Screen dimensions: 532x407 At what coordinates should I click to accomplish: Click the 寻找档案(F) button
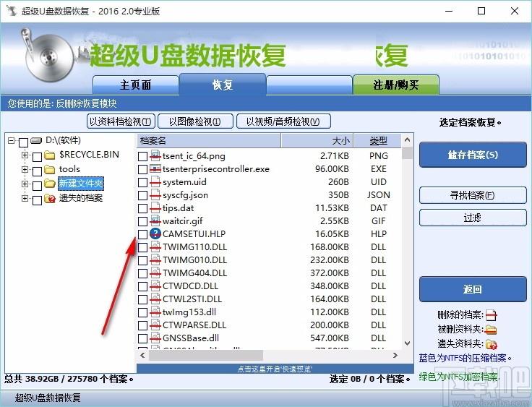(473, 195)
